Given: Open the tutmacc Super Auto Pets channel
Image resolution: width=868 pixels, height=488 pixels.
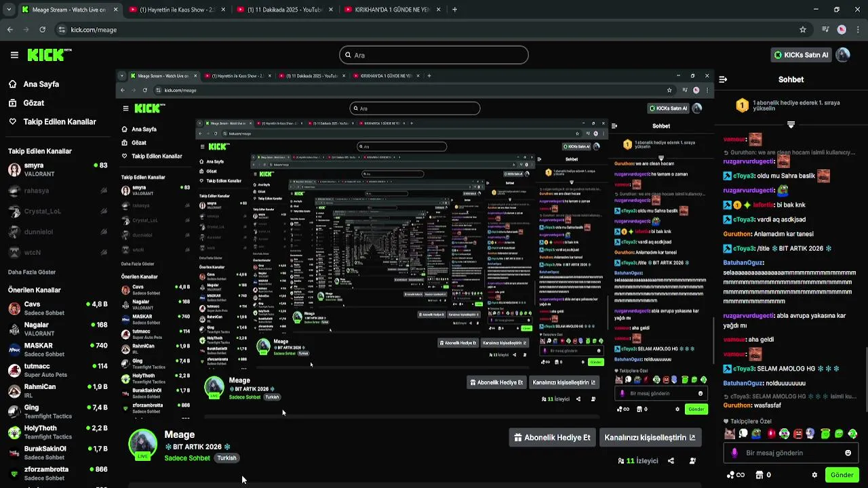Looking at the screenshot, I should pos(58,370).
